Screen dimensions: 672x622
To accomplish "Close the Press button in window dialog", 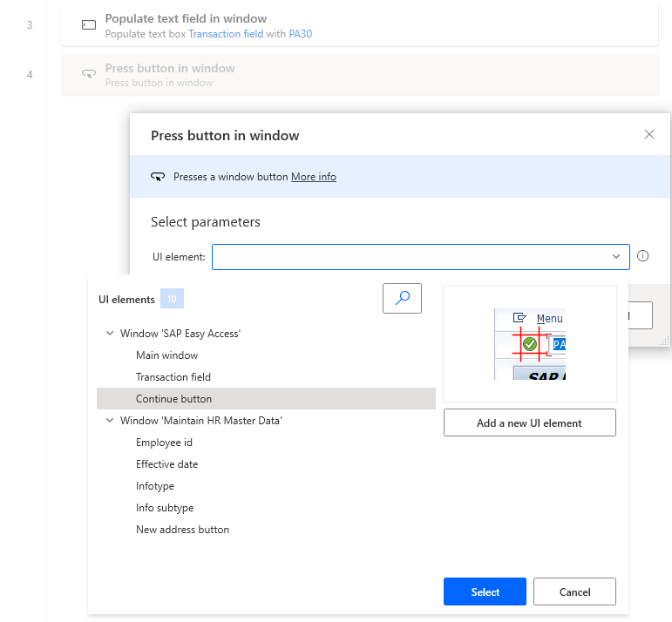I will pyautogui.click(x=648, y=134).
